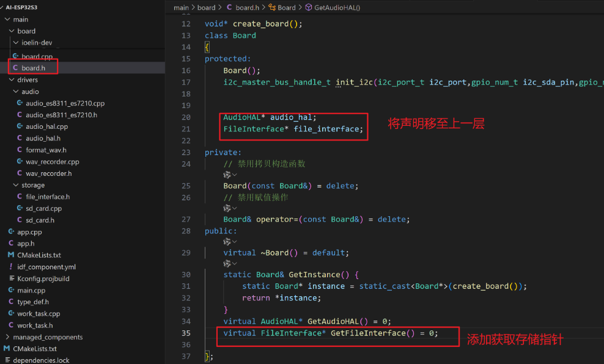Screen dimensions: 604x364
Task: Open wav_recorder.cpp file icon
Action: point(20,162)
